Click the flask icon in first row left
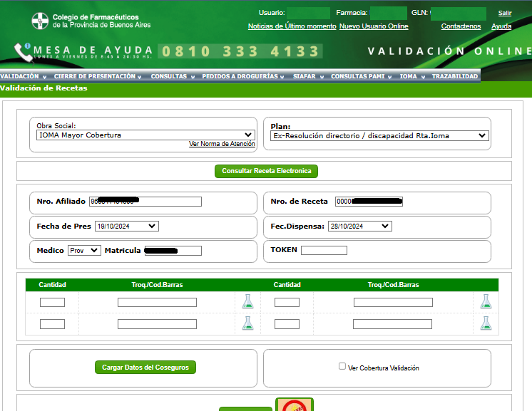This screenshot has height=411, width=532. point(247,301)
